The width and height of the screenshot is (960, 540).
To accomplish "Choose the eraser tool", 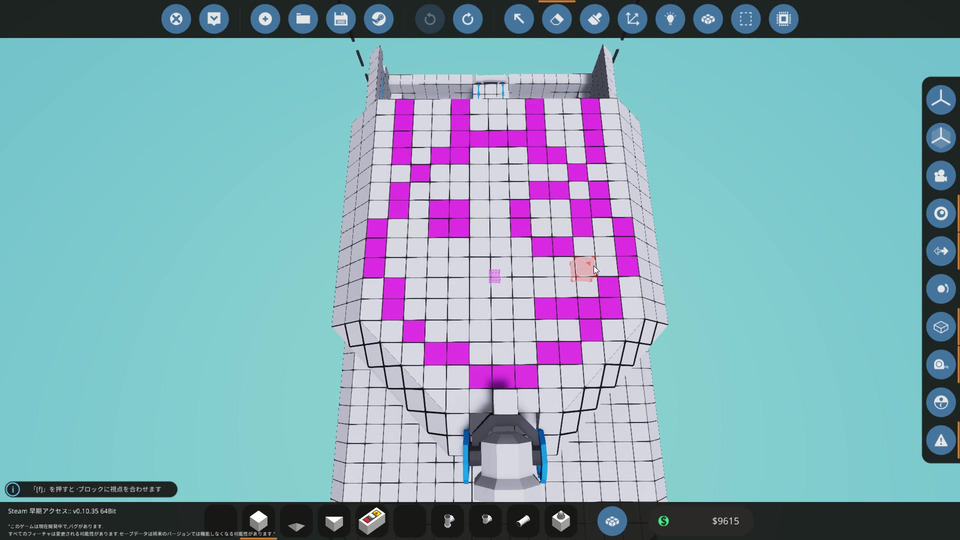I will 557,19.
